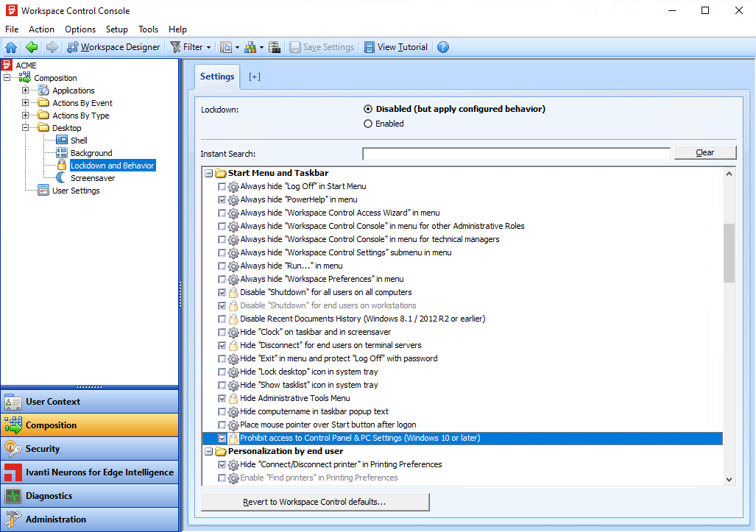The image size is (756, 532).
Task: Uncheck Hide "Disconnect" for end users
Action: click(x=222, y=346)
